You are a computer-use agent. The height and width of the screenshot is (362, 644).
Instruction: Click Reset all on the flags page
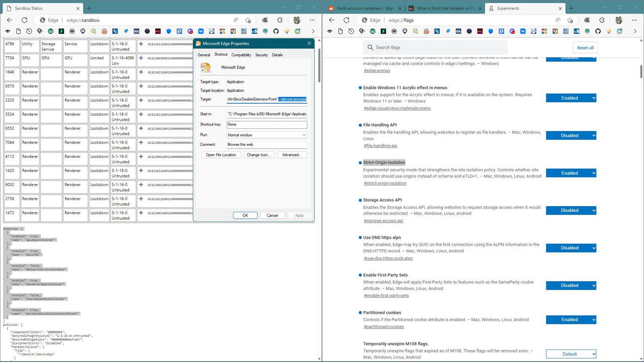click(585, 48)
